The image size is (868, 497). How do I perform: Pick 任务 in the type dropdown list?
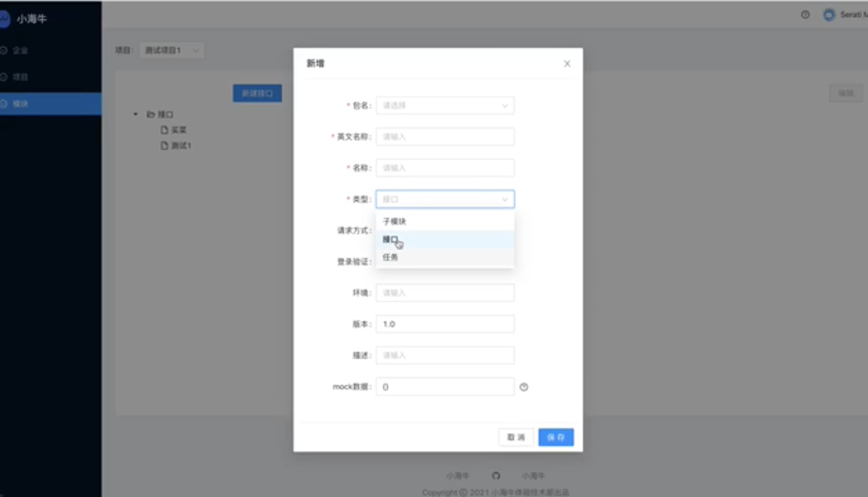(445, 257)
